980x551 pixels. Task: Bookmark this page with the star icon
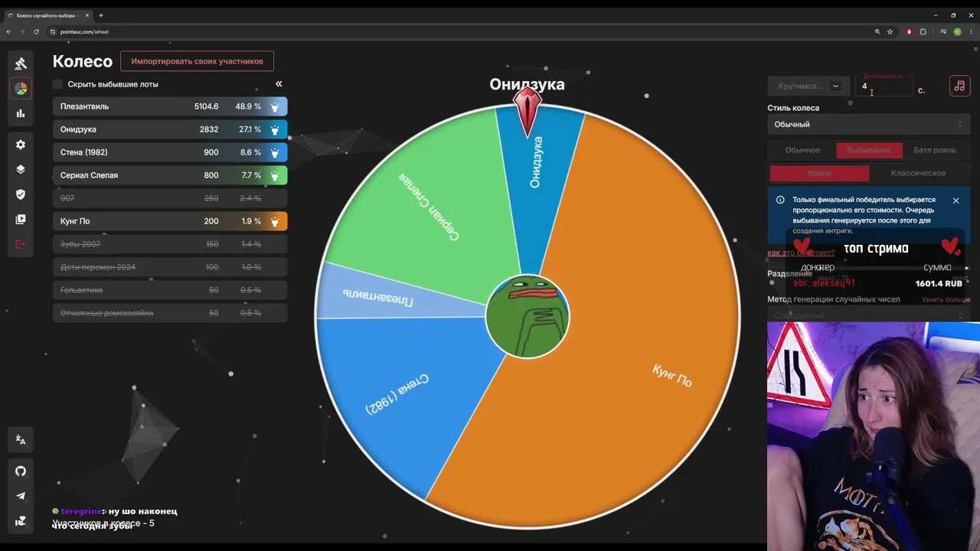[890, 31]
